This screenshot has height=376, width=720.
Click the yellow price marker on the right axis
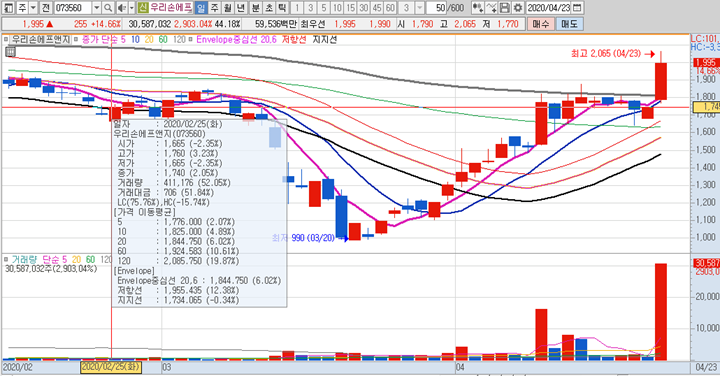point(706,107)
